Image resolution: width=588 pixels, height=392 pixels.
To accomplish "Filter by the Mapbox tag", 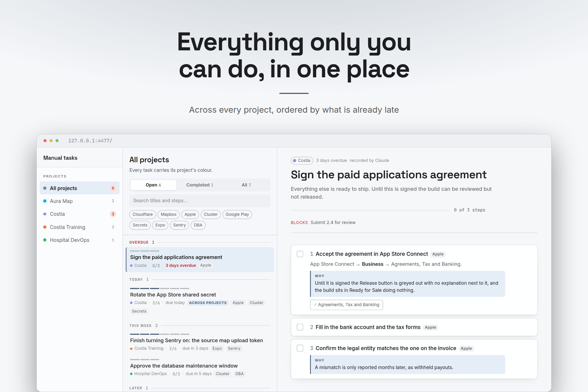I will (x=169, y=215).
